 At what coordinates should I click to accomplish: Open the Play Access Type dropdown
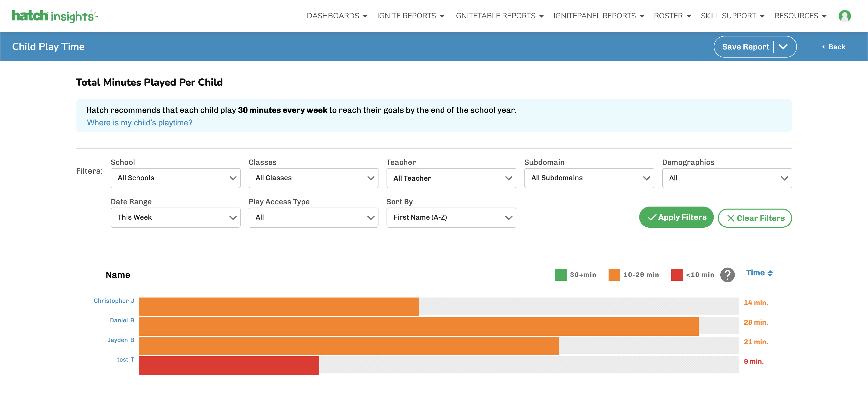(313, 217)
